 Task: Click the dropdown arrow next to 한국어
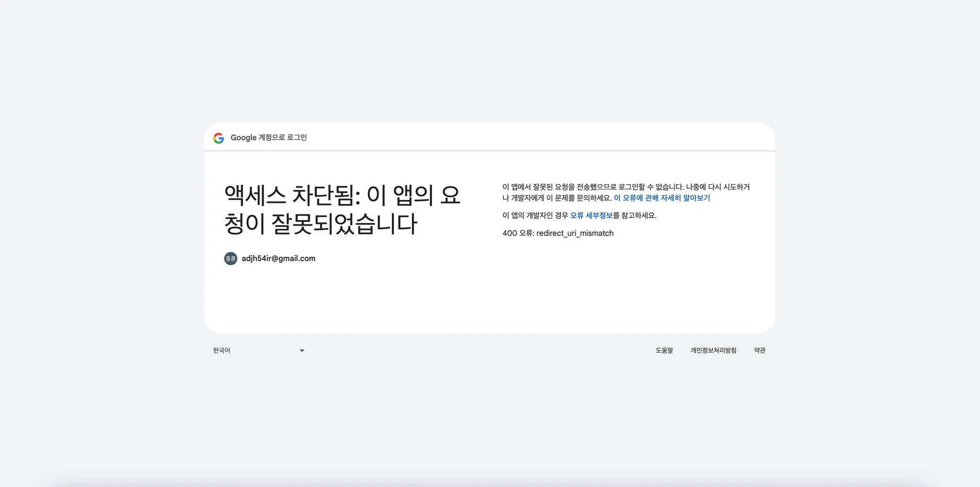tap(302, 351)
